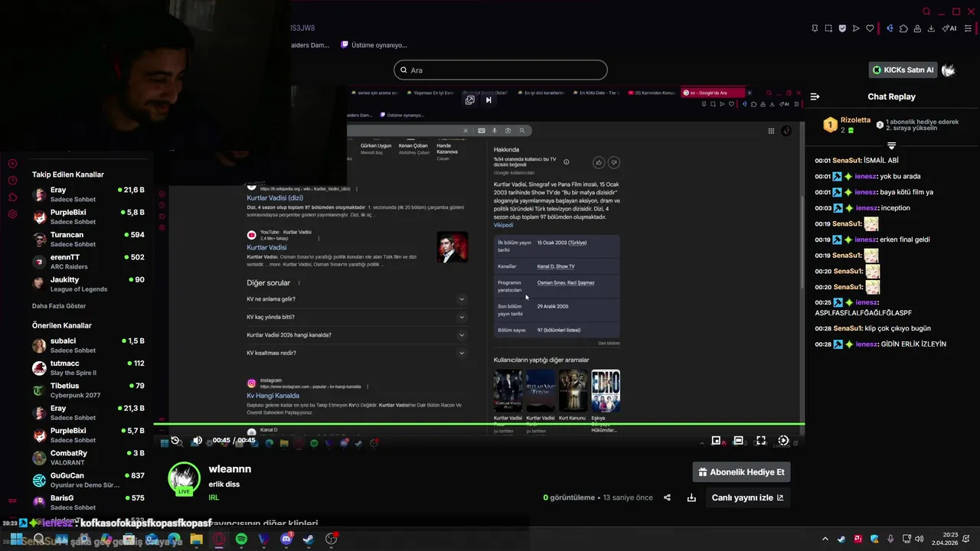
Task: Show hidden system tray icons
Action: click(825, 539)
